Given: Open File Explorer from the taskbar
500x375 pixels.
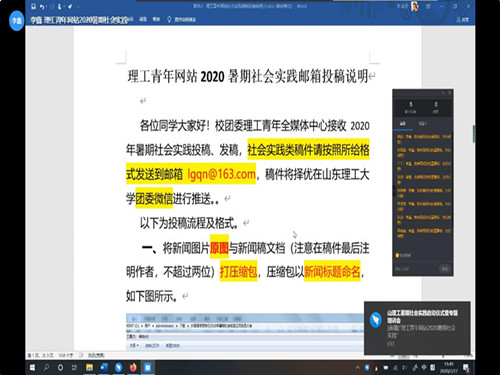Looking at the screenshot, I should tap(89, 367).
